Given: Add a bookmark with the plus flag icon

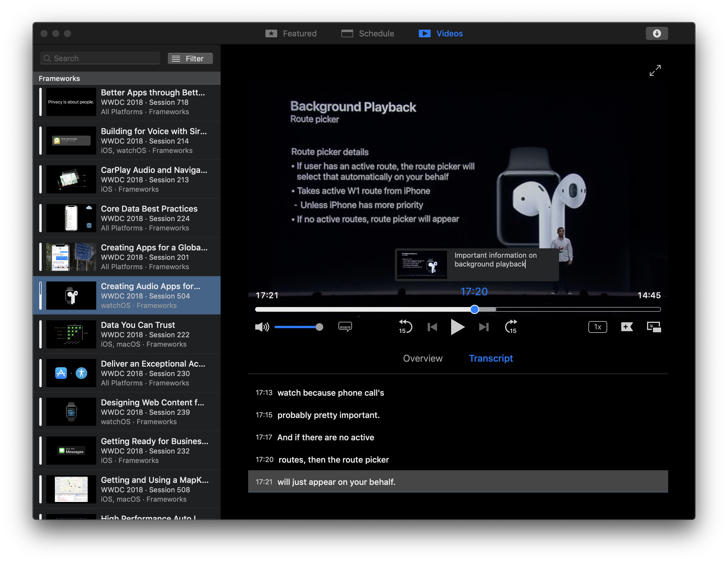Looking at the screenshot, I should click(x=627, y=326).
